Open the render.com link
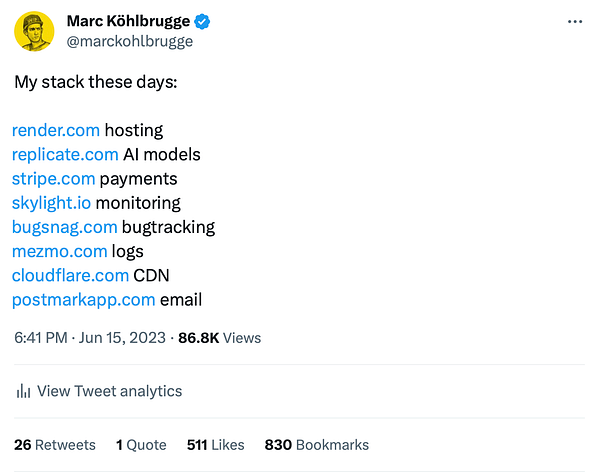 coord(56,130)
